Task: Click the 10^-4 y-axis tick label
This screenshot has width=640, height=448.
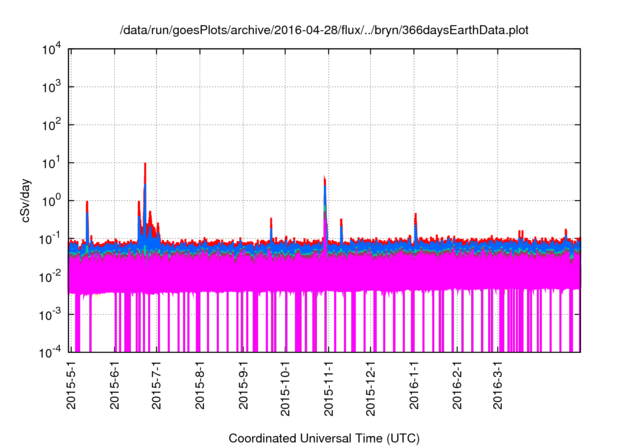Action: point(50,352)
